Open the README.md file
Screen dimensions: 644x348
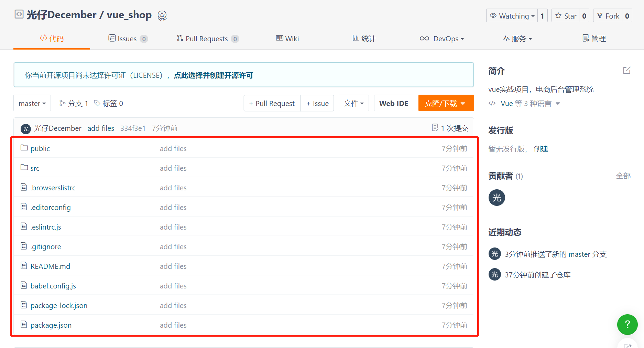(50, 266)
